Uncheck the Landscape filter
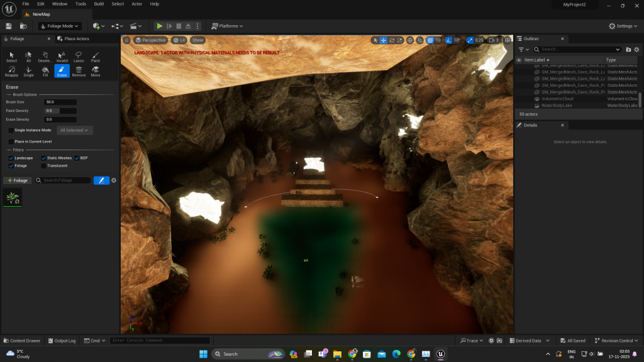This screenshot has height=362, width=644. pyautogui.click(x=11, y=158)
